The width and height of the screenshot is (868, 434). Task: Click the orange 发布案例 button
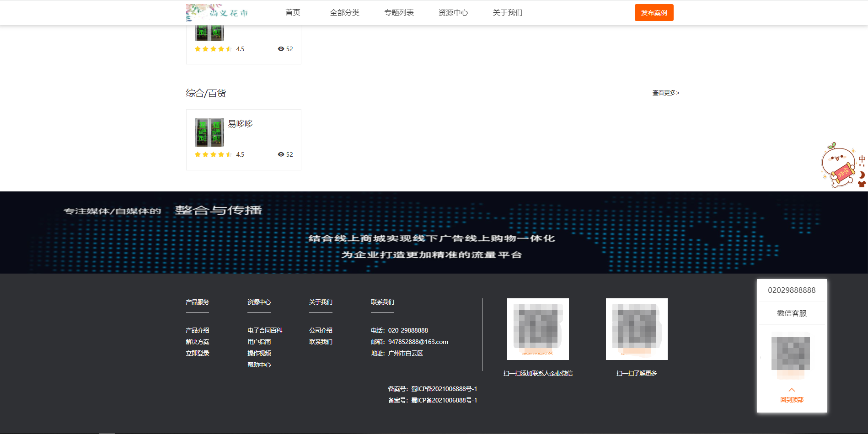click(x=654, y=13)
